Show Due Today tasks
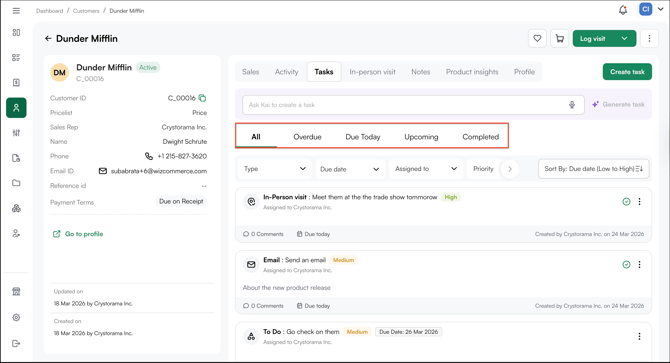 [363, 137]
